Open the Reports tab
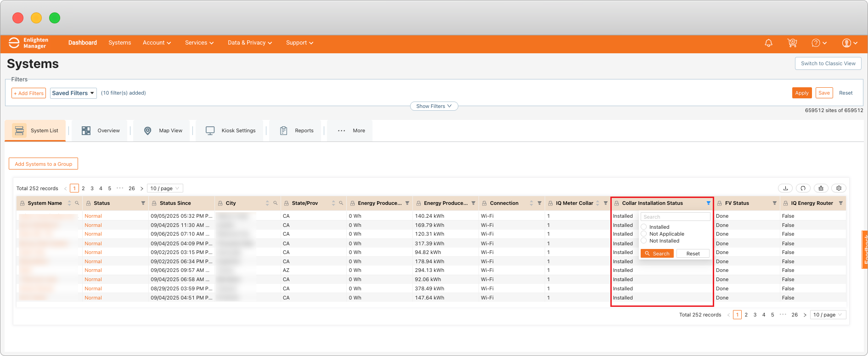This screenshot has width=868, height=356. pyautogui.click(x=296, y=130)
